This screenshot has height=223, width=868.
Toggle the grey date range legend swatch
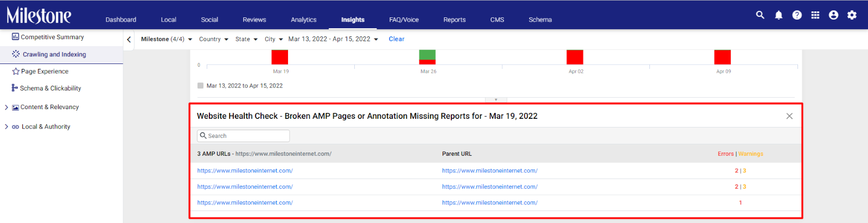click(201, 86)
